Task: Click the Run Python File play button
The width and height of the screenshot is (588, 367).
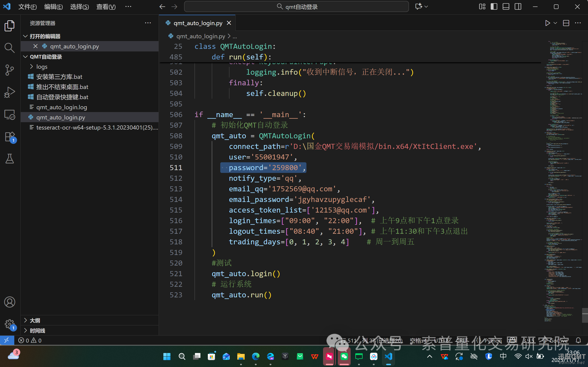Action: click(547, 23)
